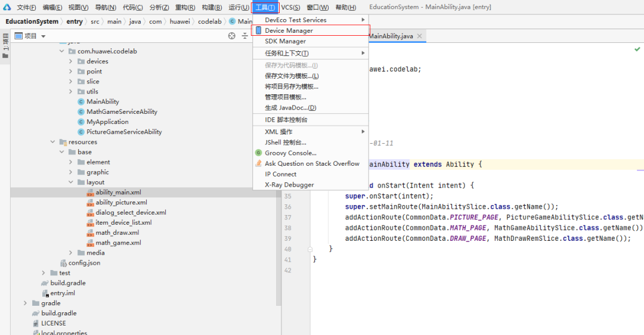644x335 pixels.
Task: Click the DevEco logo in top-left corner
Action: coord(7,8)
